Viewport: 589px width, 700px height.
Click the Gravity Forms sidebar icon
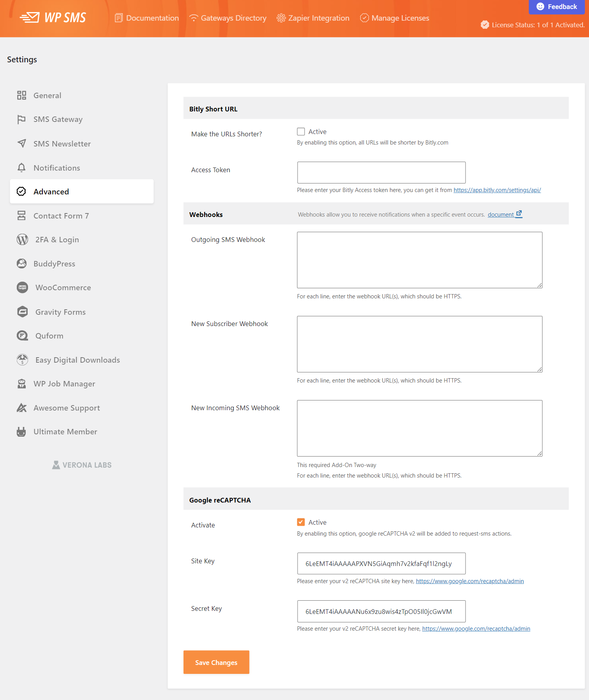pyautogui.click(x=23, y=312)
